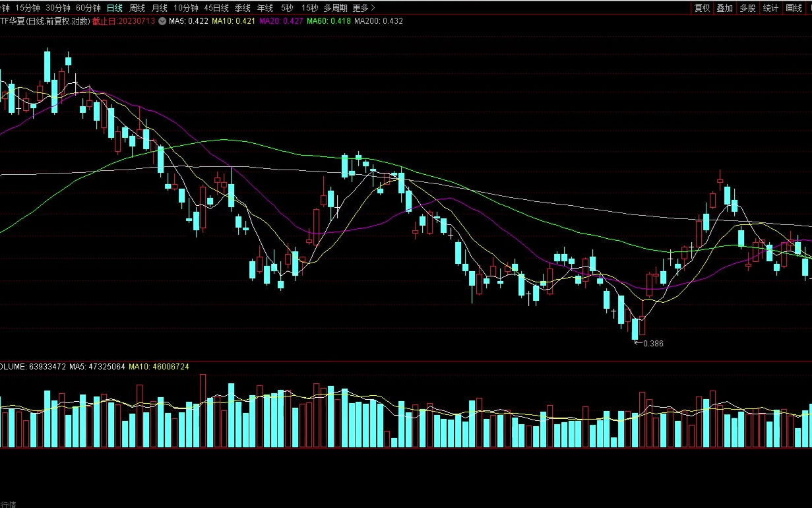Switch to the 30分钟 period tab
The image size is (812, 508).
[58, 8]
